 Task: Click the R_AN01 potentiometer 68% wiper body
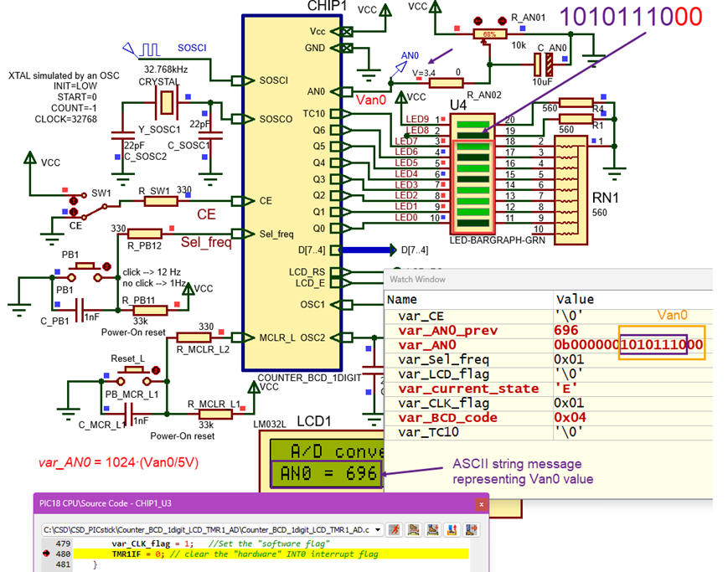(490, 34)
